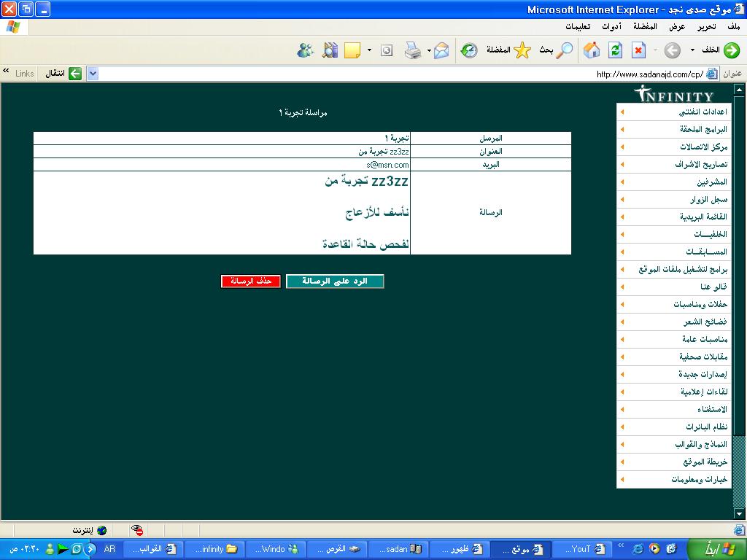Open the Back button history dropdown arrow
This screenshot has width=747, height=560.
692,50
